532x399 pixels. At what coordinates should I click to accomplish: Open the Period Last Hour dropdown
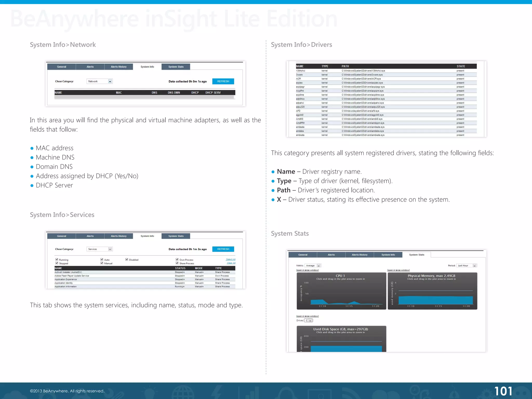(x=474, y=265)
